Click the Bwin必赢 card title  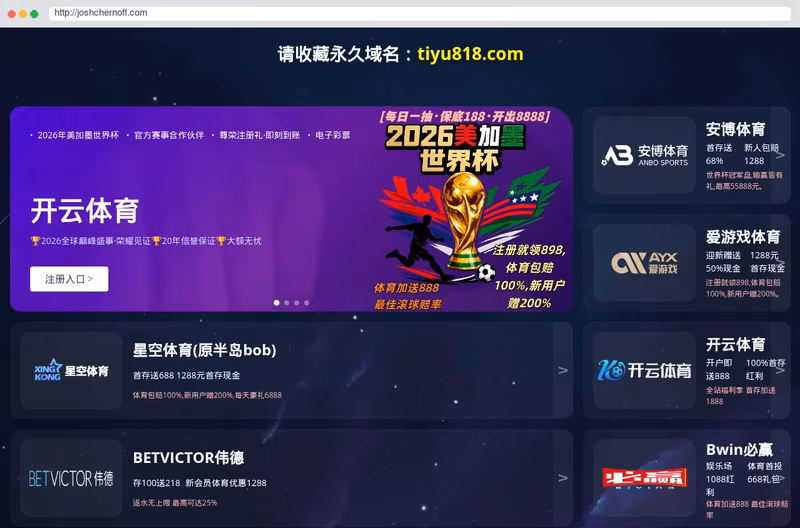(739, 450)
